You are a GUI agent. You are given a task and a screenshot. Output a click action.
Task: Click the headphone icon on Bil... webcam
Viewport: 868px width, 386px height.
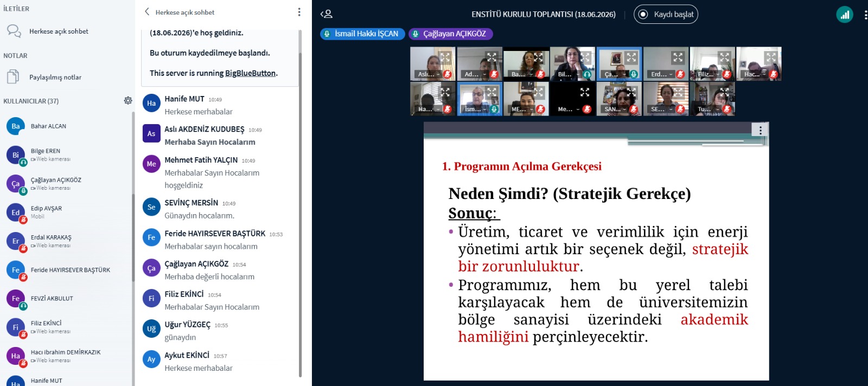(x=587, y=74)
